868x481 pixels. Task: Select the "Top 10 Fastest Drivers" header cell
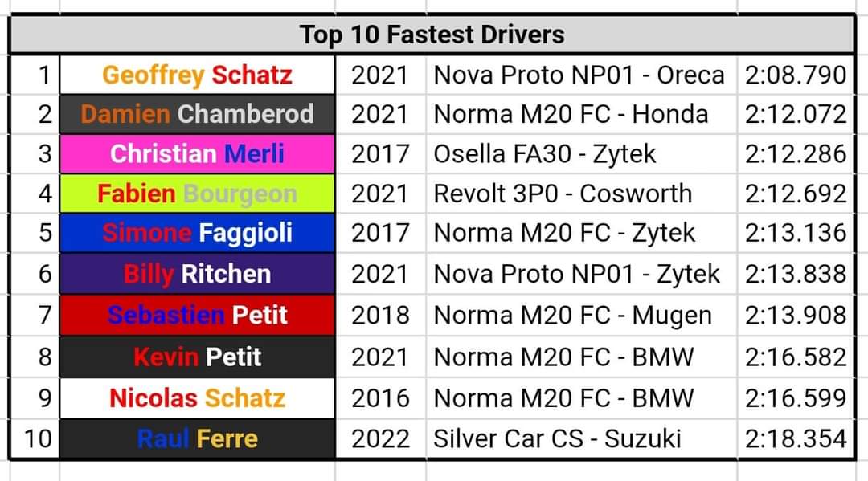(432, 35)
